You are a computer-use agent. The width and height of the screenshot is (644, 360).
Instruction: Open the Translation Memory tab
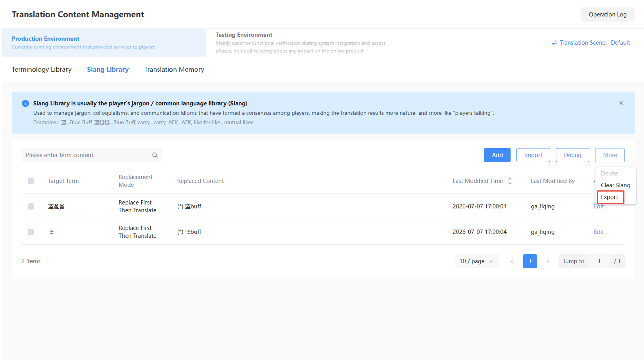[174, 69]
